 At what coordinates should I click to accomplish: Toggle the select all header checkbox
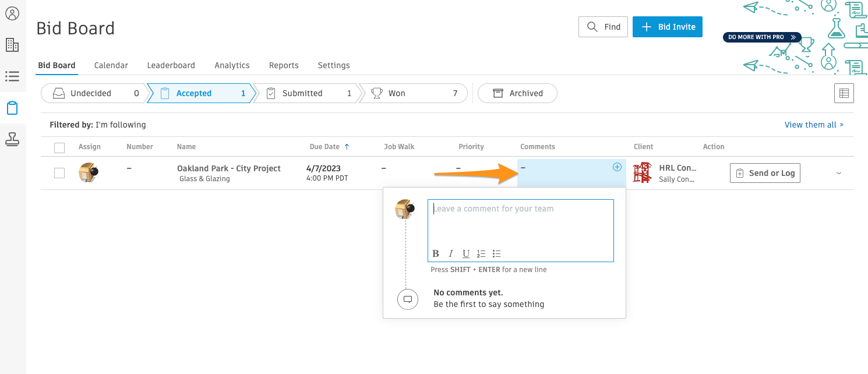59,147
